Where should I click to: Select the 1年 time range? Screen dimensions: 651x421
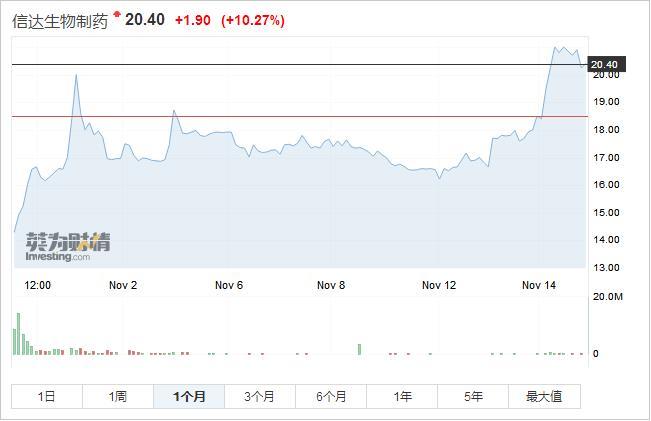pos(402,396)
